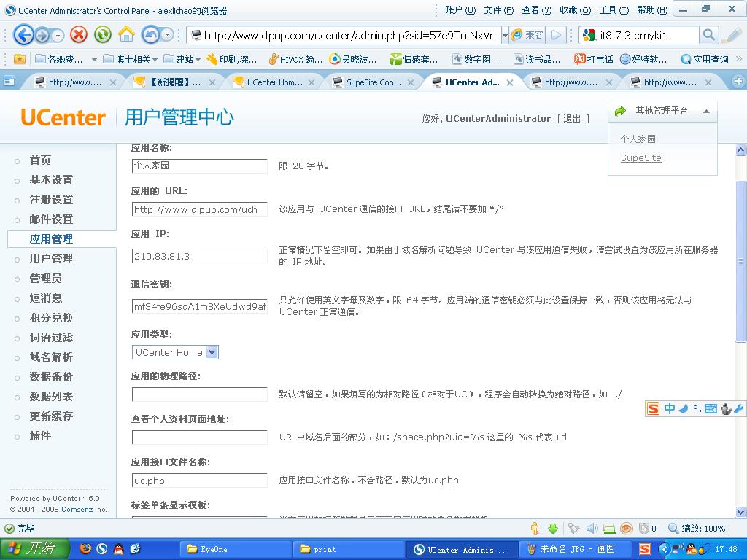
Task: Go back with the browser back arrow
Action: tap(23, 35)
